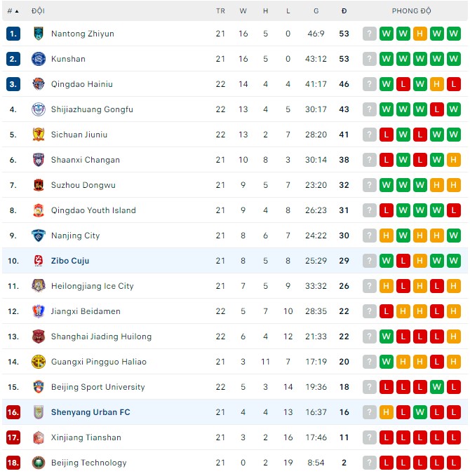Click the blue rank 1 position badge
470x476 pixels.
pyautogui.click(x=13, y=34)
